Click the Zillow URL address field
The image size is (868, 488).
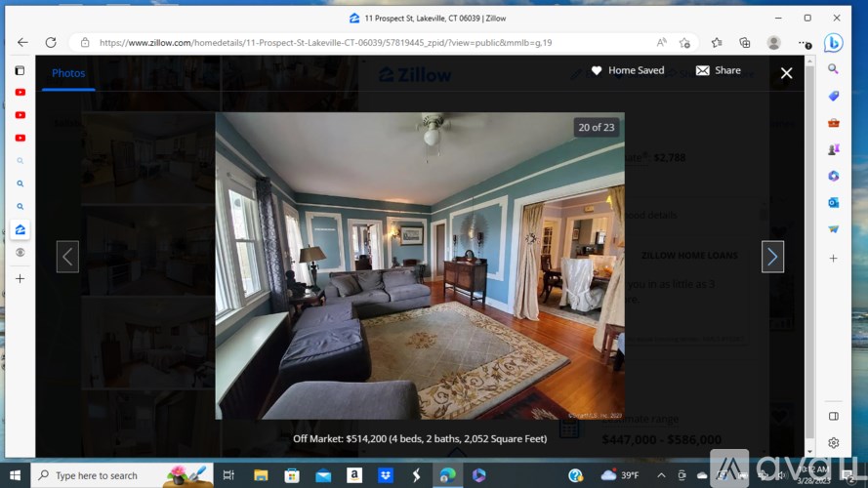pyautogui.click(x=325, y=43)
